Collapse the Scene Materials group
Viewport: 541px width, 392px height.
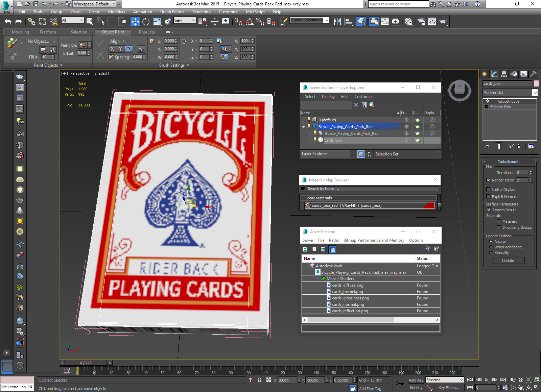[x=303, y=198]
